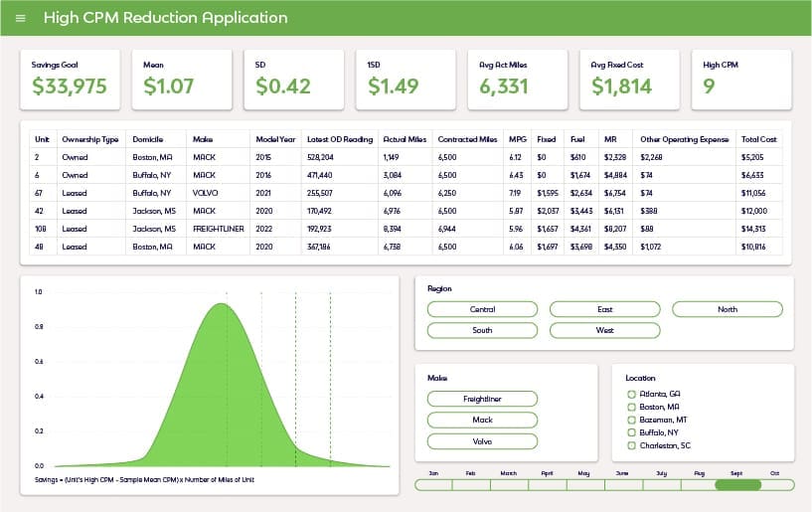Sort by Total Cost column header

coord(758,139)
